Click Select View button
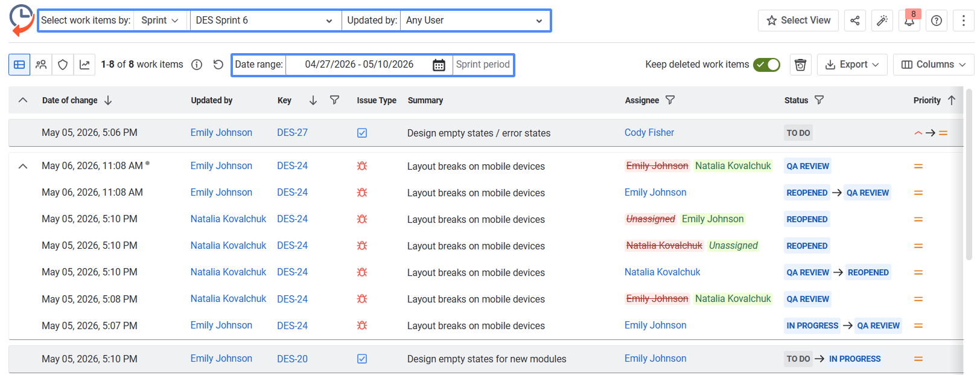The image size is (980, 375). click(x=798, y=21)
